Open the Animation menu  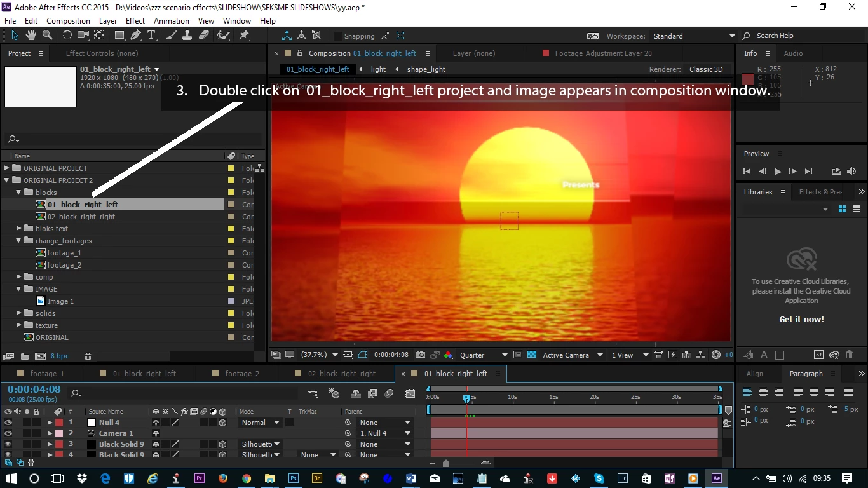click(x=172, y=21)
